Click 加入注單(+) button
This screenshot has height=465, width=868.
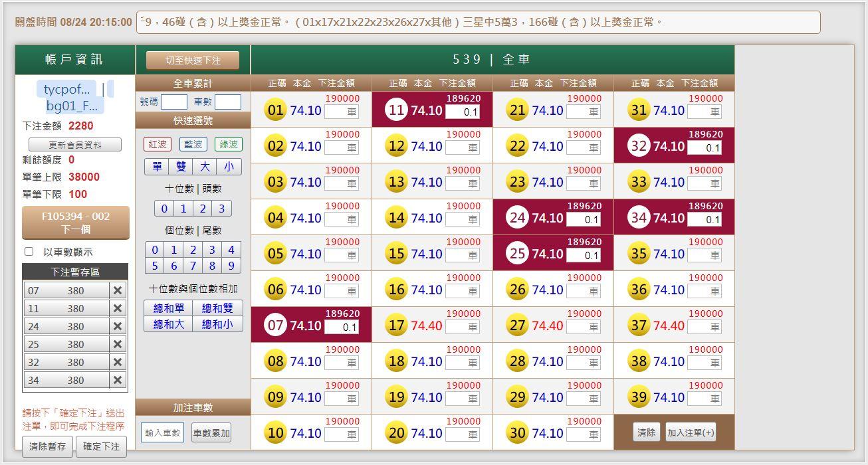691,432
